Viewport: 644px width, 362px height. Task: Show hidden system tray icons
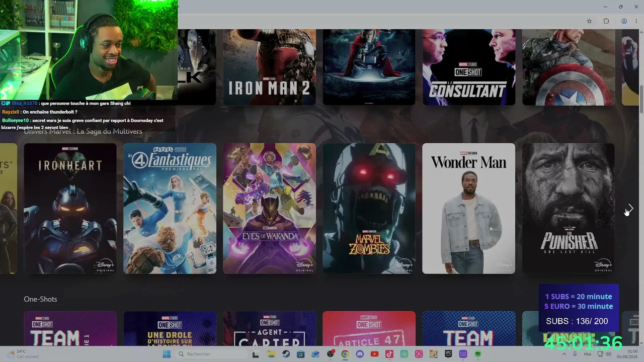click(x=564, y=354)
